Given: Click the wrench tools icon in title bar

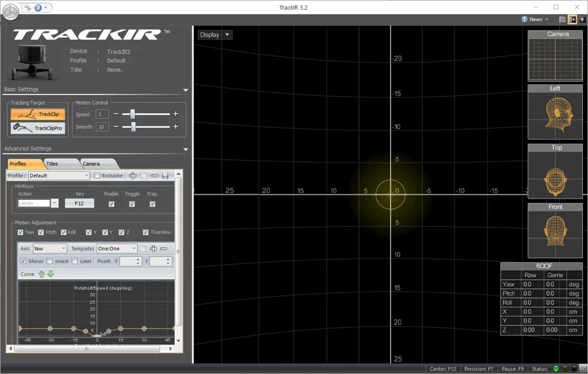Looking at the screenshot, I should click(x=28, y=8).
